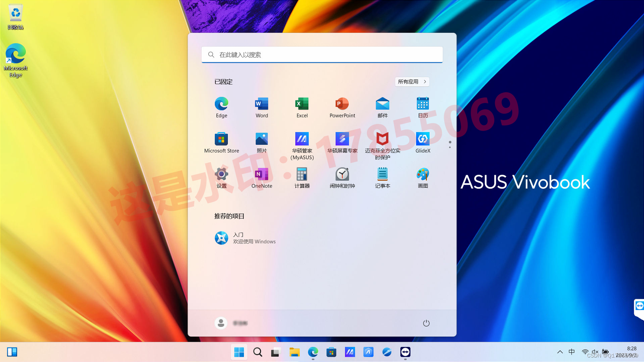This screenshot has width=644, height=362.
Task: Click the muted volume icon in tray
Action: 595,352
